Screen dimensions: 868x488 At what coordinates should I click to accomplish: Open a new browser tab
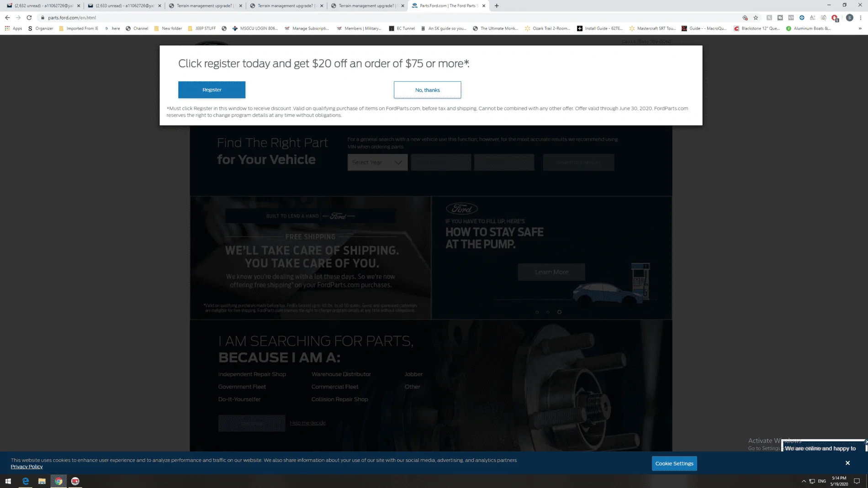(497, 6)
